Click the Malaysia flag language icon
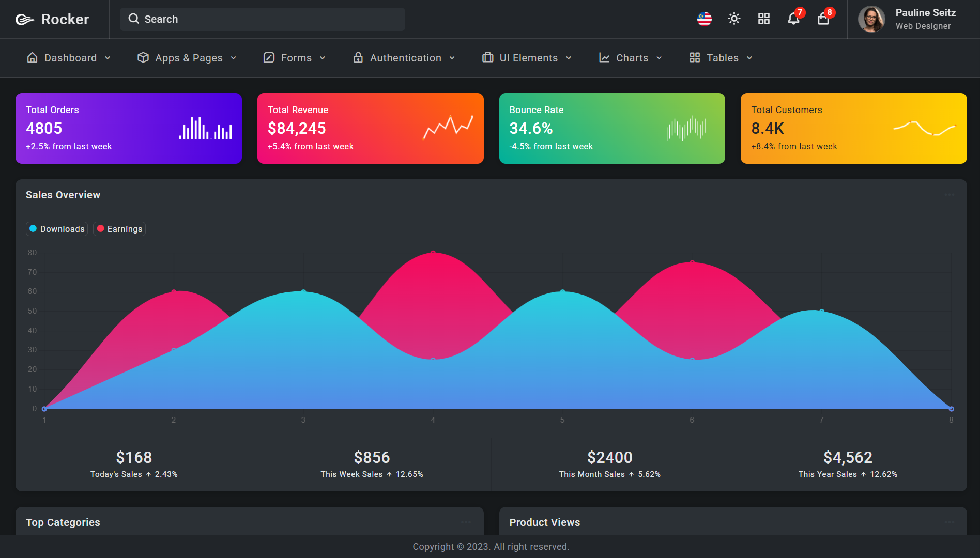 [705, 19]
